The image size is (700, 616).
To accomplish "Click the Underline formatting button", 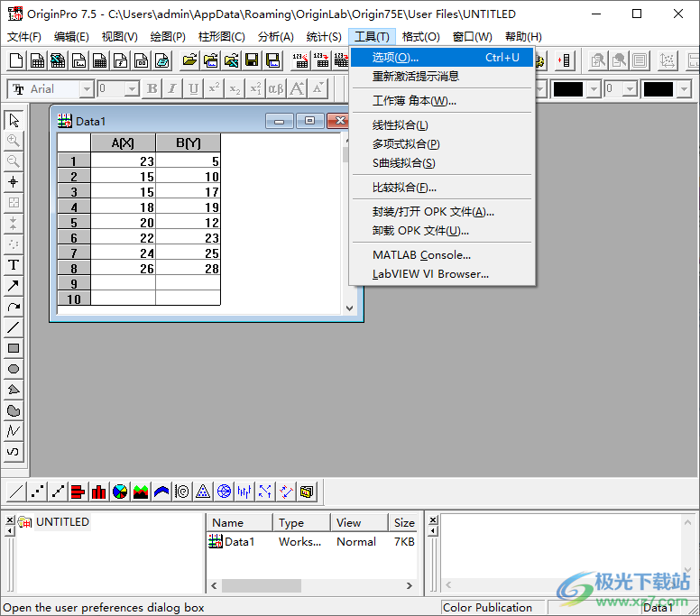I will point(193,88).
